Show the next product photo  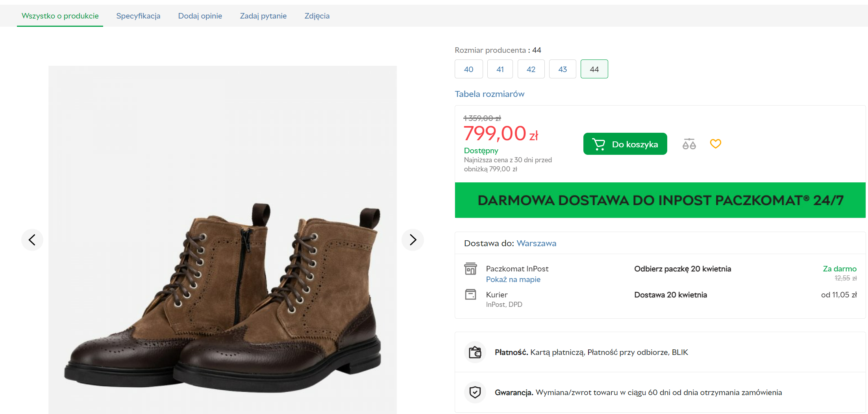click(413, 239)
